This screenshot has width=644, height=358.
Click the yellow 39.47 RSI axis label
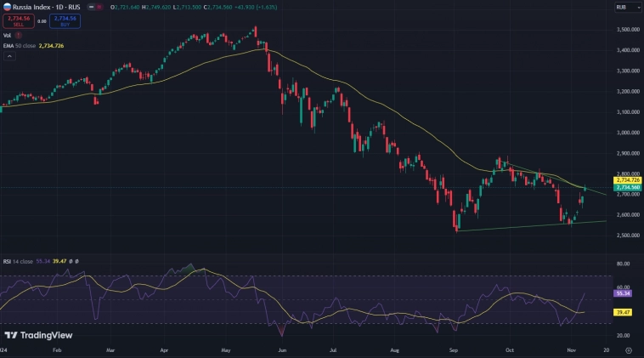coord(623,312)
